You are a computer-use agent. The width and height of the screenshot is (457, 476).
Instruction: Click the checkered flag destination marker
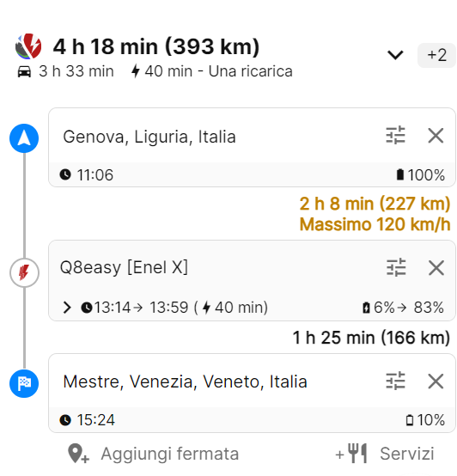(x=24, y=383)
